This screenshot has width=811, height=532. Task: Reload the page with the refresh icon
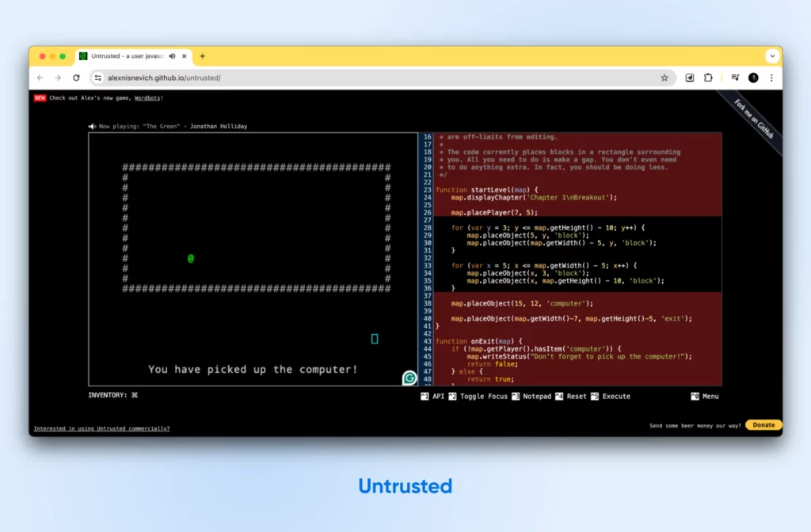click(x=76, y=78)
